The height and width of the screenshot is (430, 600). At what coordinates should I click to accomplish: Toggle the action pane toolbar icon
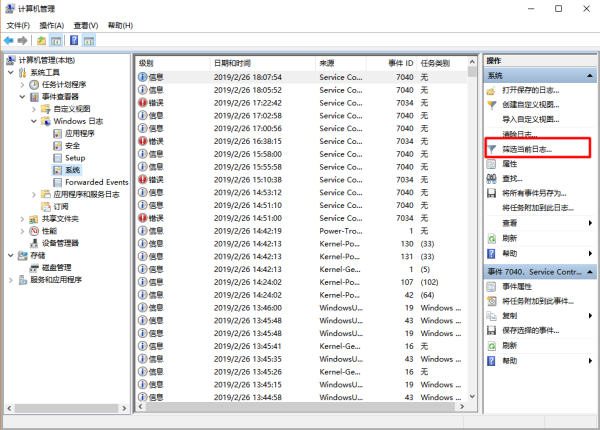(x=89, y=40)
